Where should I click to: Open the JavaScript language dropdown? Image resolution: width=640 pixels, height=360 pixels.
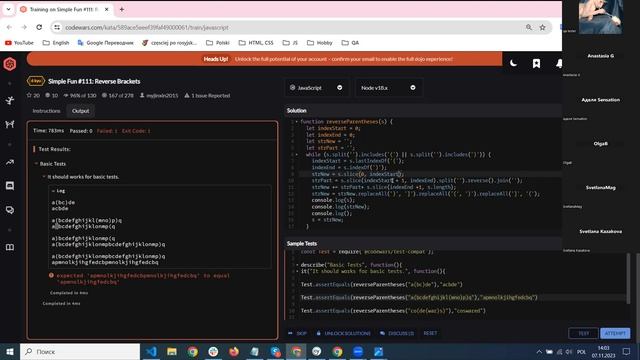point(316,88)
